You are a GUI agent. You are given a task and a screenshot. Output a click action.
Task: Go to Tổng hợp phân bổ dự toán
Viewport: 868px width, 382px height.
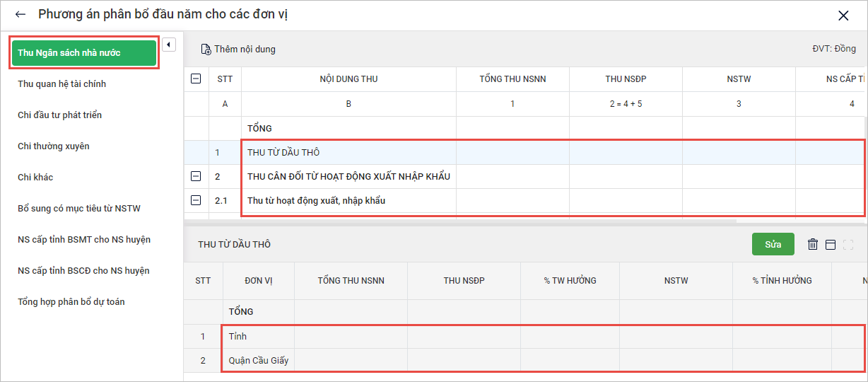71,302
